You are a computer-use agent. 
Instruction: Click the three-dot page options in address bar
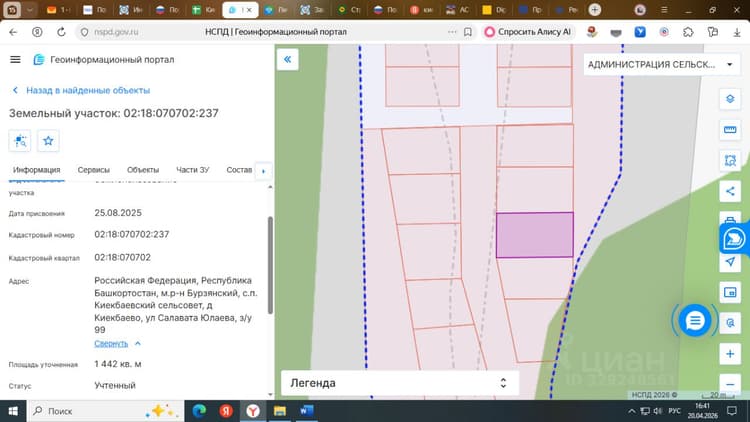coord(452,32)
